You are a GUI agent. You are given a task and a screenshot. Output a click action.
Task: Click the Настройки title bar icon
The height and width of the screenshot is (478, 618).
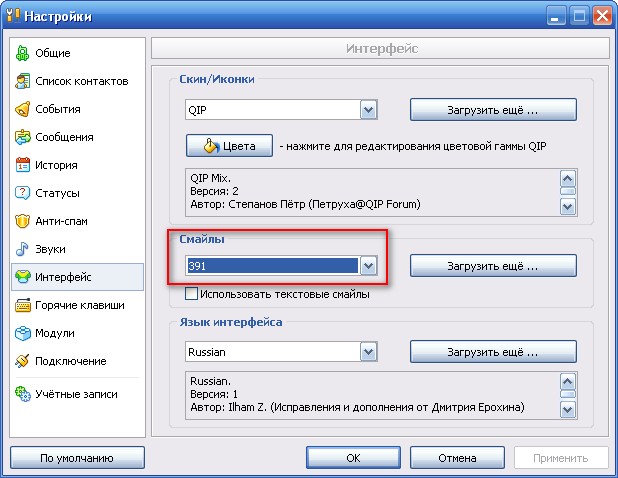coord(13,16)
